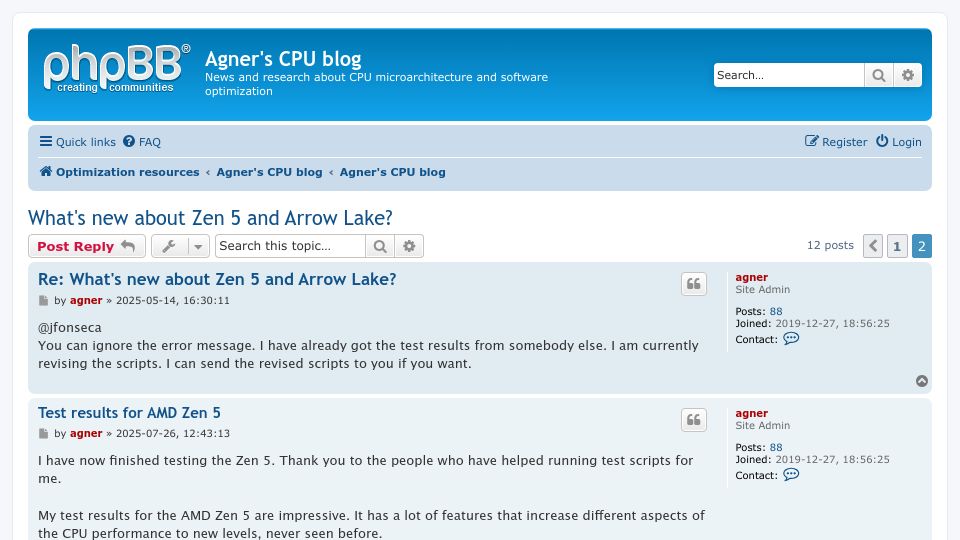Go to Optimization resources home breadcrumb
This screenshot has width=960, height=540.
coord(119,172)
